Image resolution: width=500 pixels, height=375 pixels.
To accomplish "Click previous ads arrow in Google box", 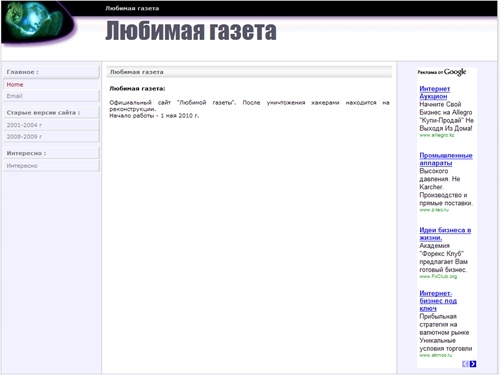I will [465, 364].
